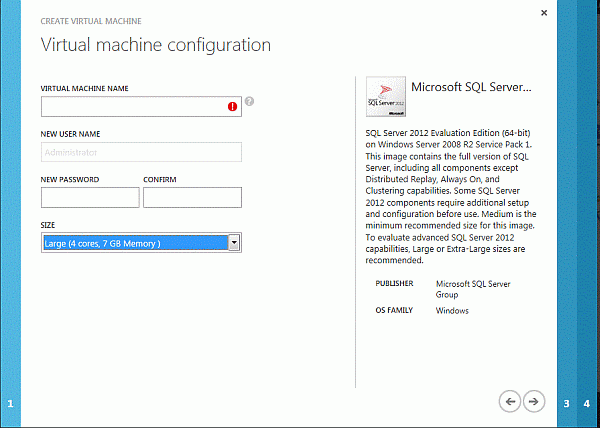
Task: Click the Windows OS family value
Action: [x=452, y=311]
